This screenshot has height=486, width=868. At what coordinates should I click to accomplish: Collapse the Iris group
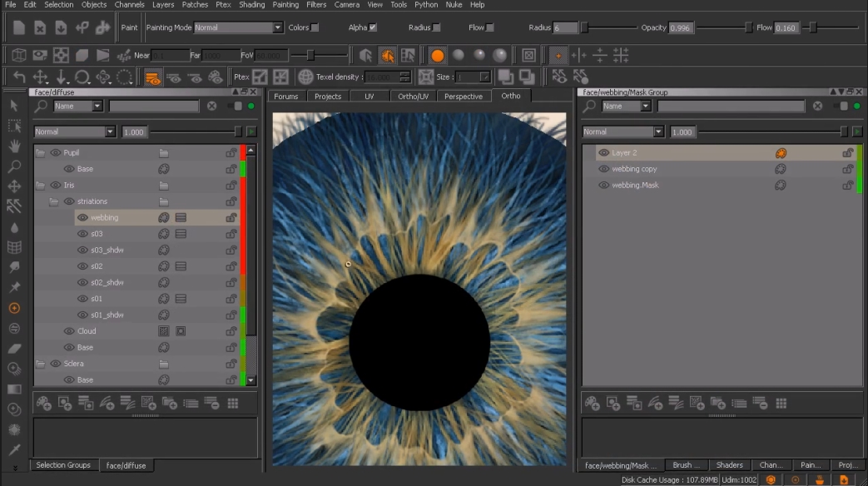coord(41,186)
